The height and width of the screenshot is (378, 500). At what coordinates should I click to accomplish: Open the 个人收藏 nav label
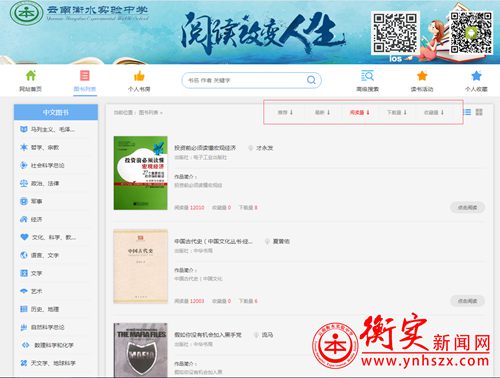(x=476, y=89)
